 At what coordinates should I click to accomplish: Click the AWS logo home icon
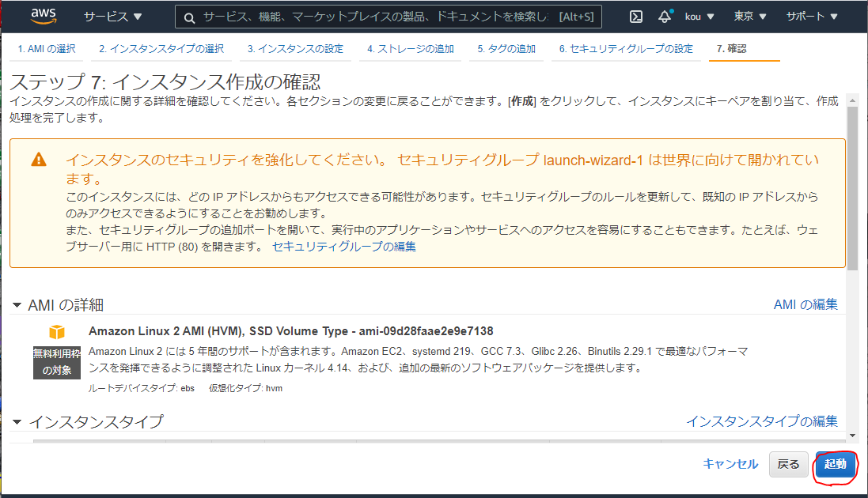pyautogui.click(x=44, y=17)
